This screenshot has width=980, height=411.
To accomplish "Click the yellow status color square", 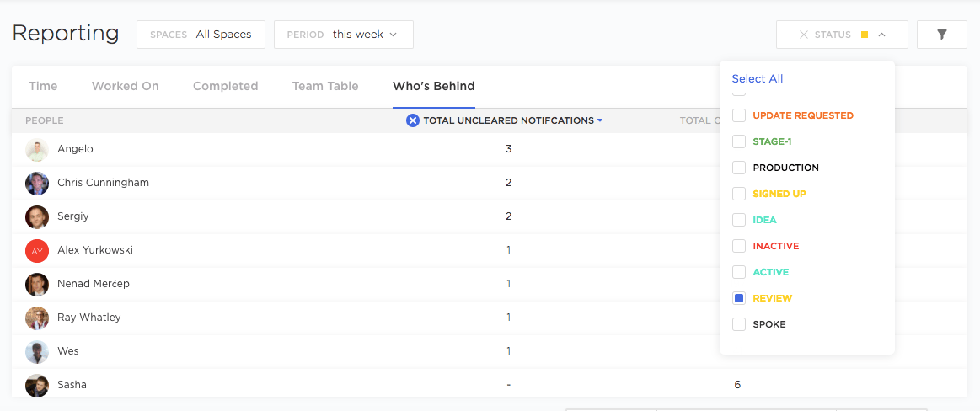I will coord(865,35).
